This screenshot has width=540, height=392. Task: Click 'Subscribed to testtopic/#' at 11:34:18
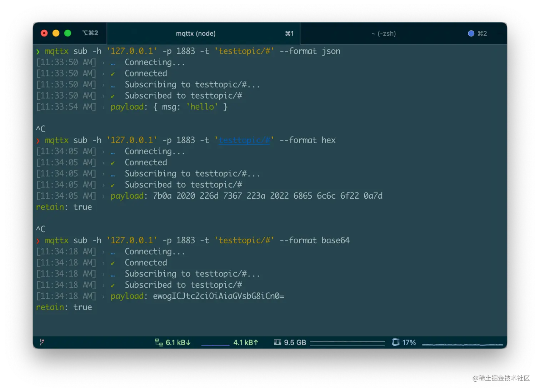[x=184, y=285]
